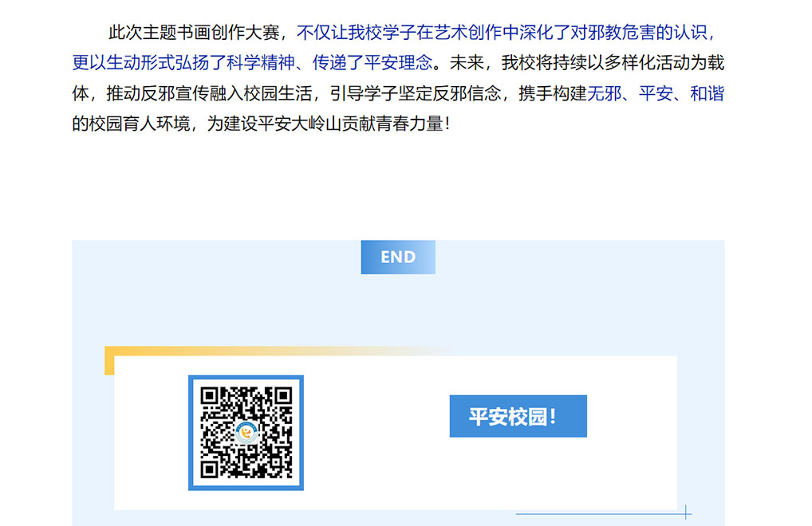The image size is (812, 526).
Task: Click the blue phrase 传递了平安理念
Action: [372, 63]
